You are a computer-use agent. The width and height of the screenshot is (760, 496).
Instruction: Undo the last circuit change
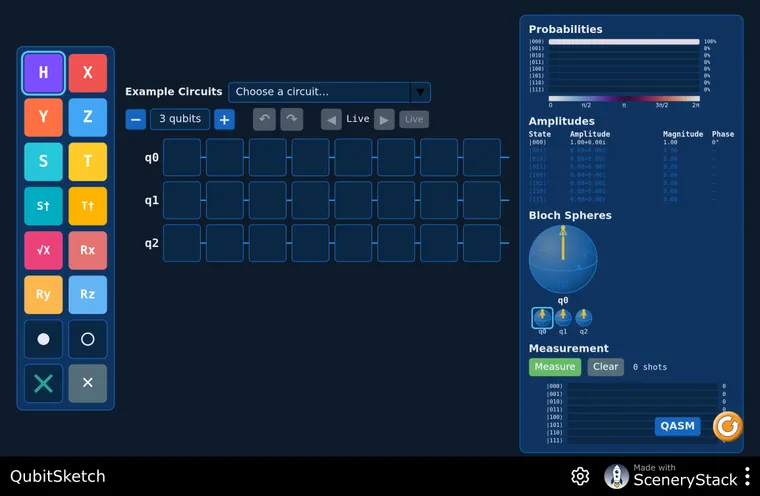pyautogui.click(x=265, y=119)
